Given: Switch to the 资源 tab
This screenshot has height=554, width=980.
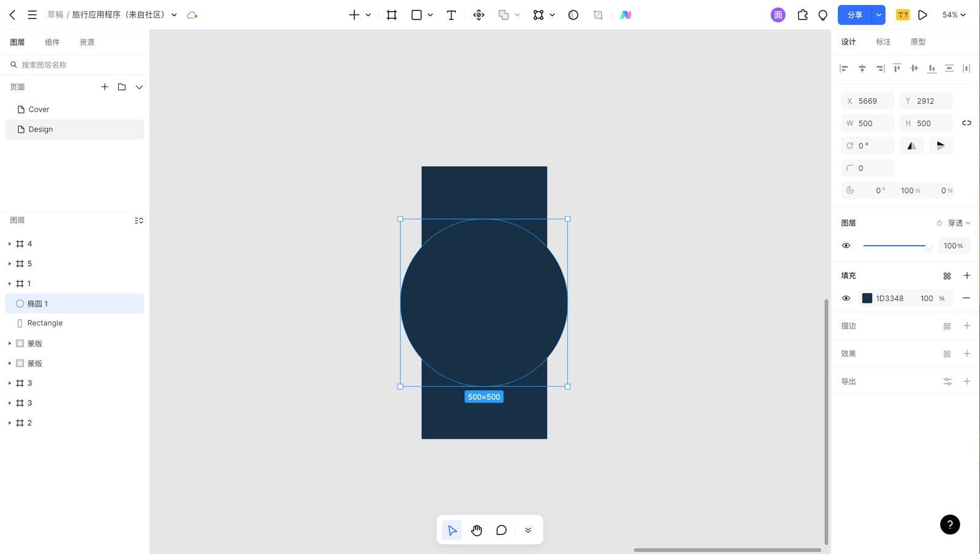Looking at the screenshot, I should click(x=87, y=42).
